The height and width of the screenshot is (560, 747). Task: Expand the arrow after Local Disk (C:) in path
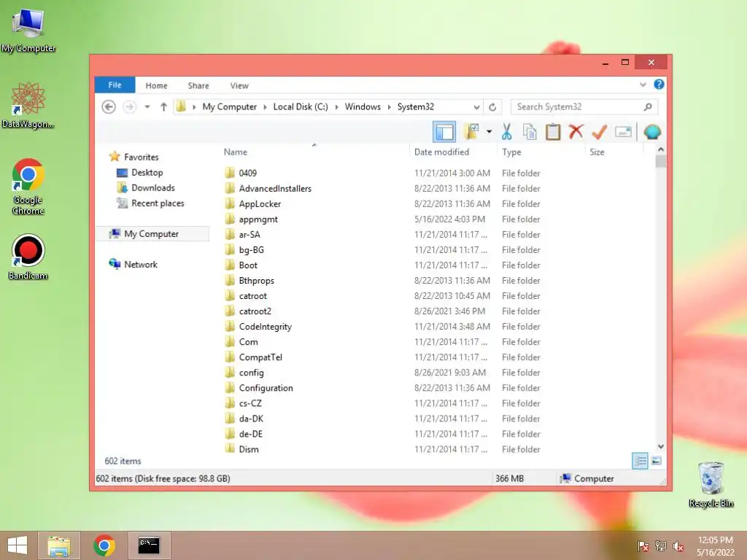(337, 107)
